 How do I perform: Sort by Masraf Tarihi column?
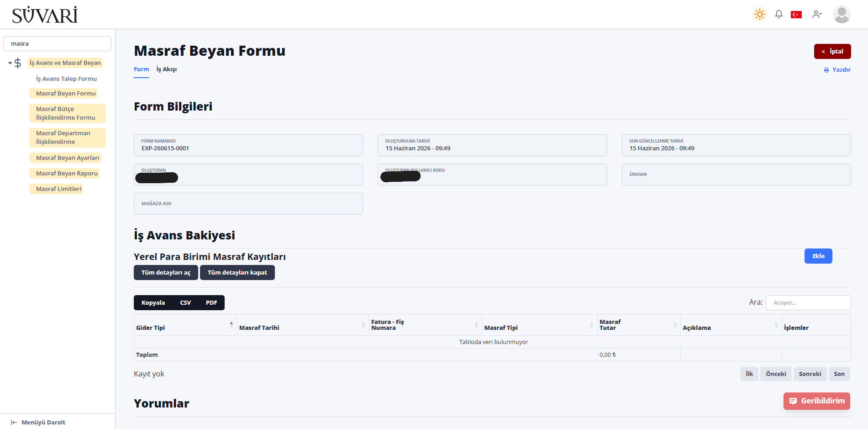303,325
